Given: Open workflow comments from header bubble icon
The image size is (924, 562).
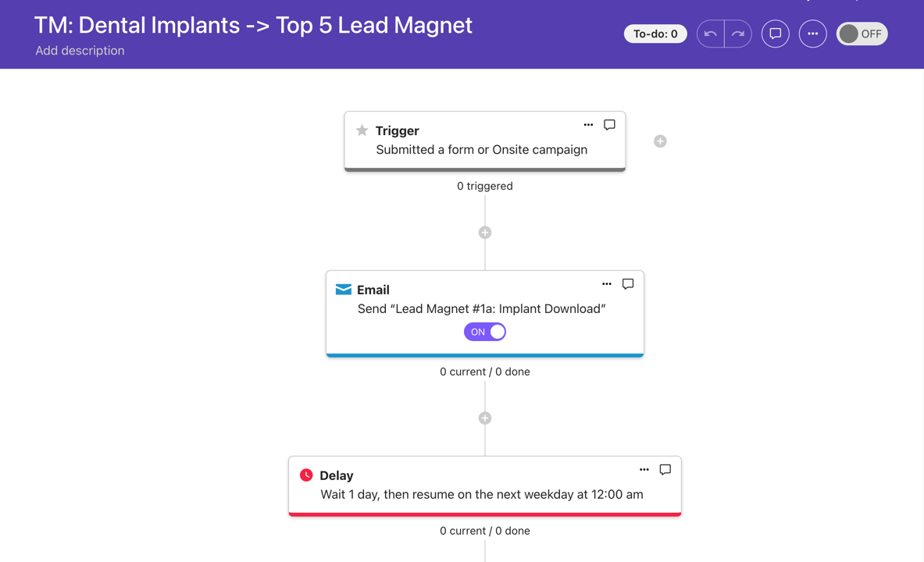Looking at the screenshot, I should (x=776, y=34).
